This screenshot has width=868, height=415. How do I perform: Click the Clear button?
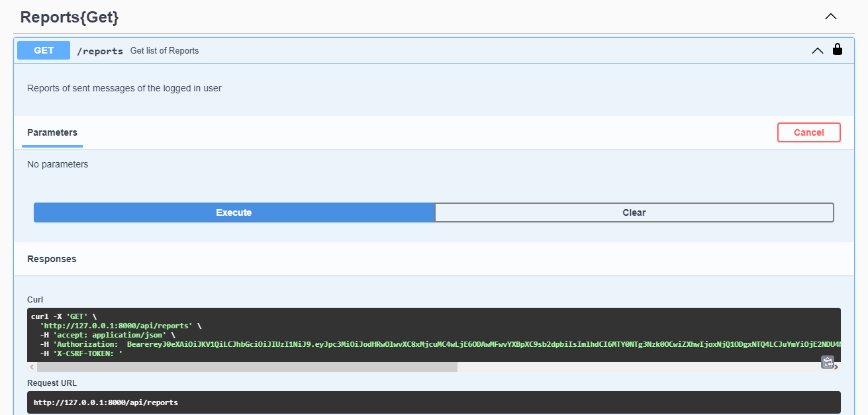634,212
